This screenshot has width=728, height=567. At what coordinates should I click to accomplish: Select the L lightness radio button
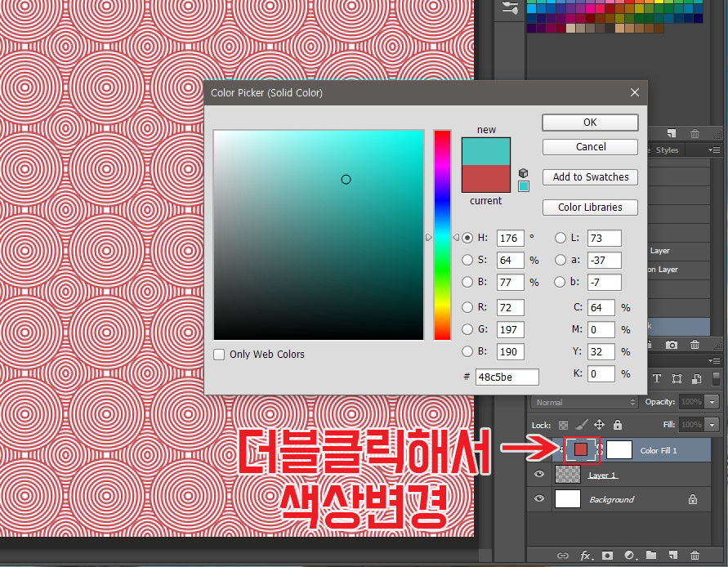click(561, 238)
